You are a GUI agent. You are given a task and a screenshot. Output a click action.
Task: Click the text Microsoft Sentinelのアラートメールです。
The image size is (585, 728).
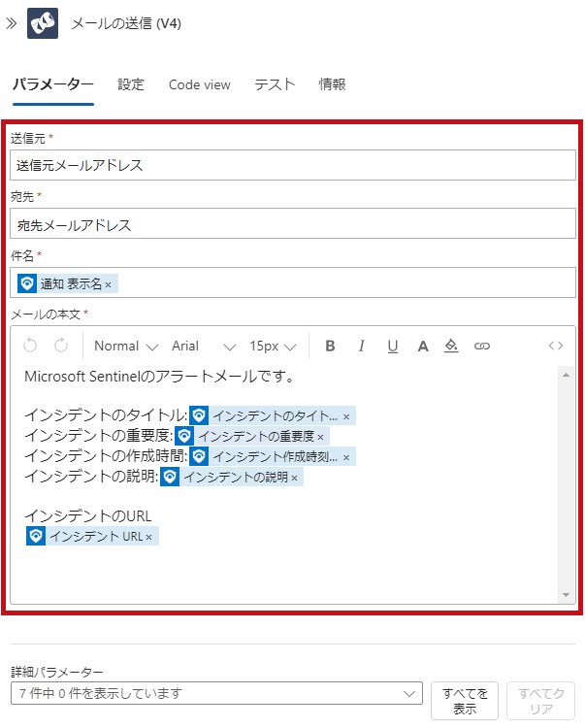pos(159,377)
